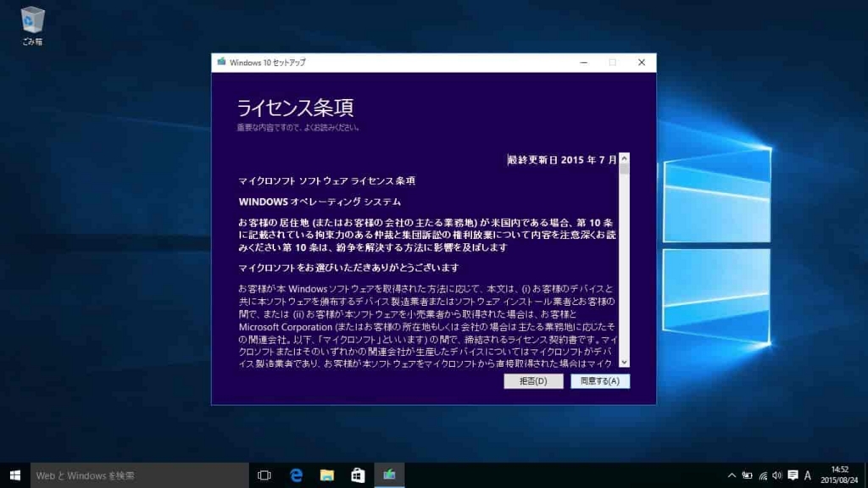Viewport: 868px width, 488px height.
Task: Show hidden system tray icons
Action: click(732, 475)
